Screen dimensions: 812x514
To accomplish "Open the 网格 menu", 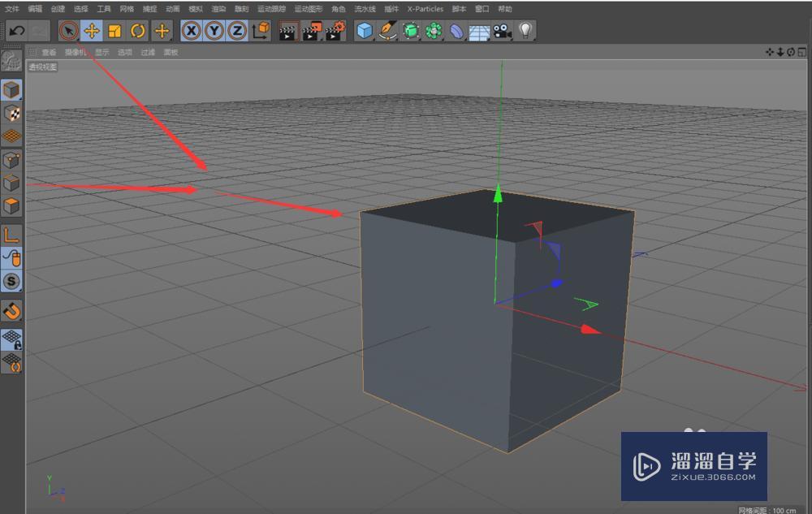I will (x=127, y=9).
